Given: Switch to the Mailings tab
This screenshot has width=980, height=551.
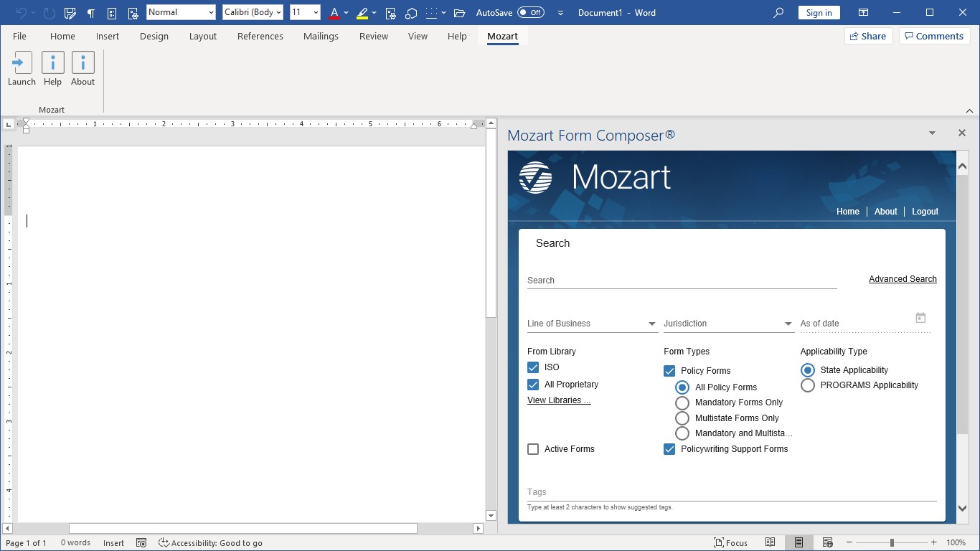Looking at the screenshot, I should (x=321, y=37).
